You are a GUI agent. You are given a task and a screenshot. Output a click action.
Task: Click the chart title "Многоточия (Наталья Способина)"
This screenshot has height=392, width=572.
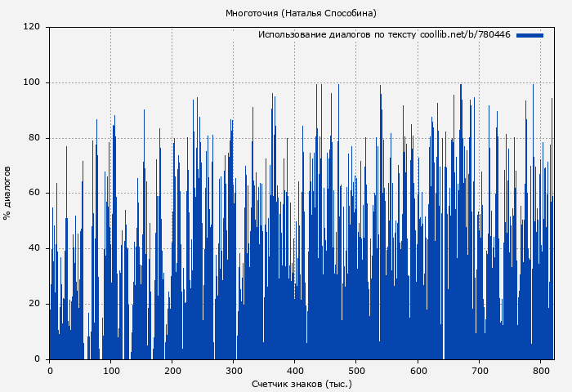302,13
